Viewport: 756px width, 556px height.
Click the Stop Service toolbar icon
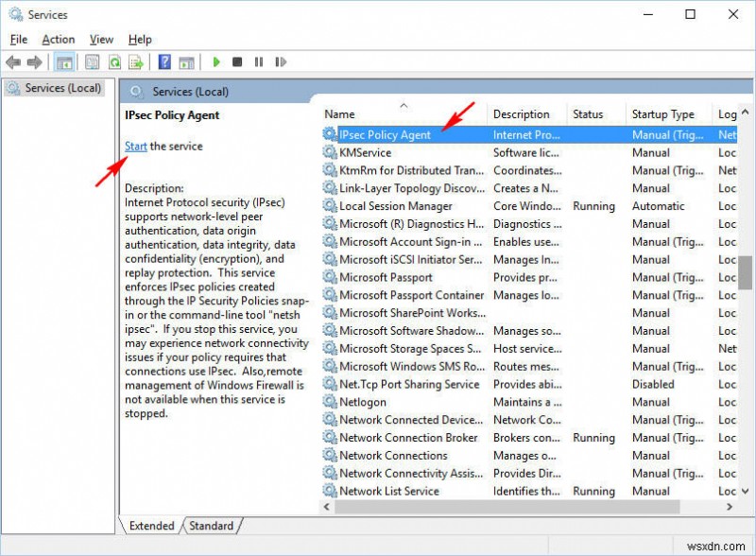tap(239, 62)
